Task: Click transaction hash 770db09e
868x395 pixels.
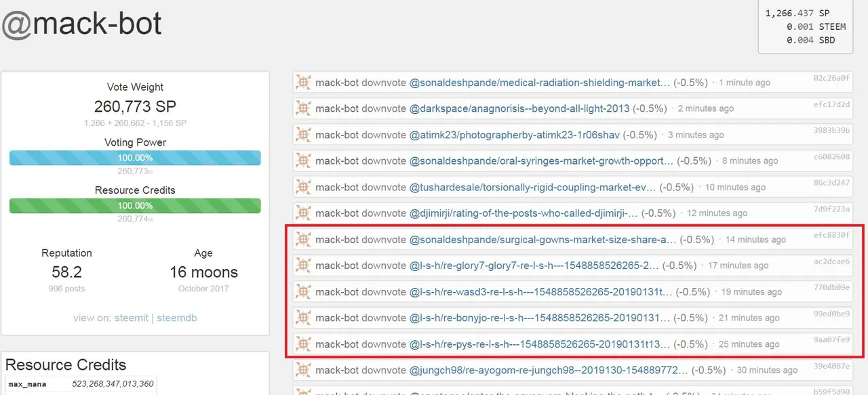Action: [831, 287]
